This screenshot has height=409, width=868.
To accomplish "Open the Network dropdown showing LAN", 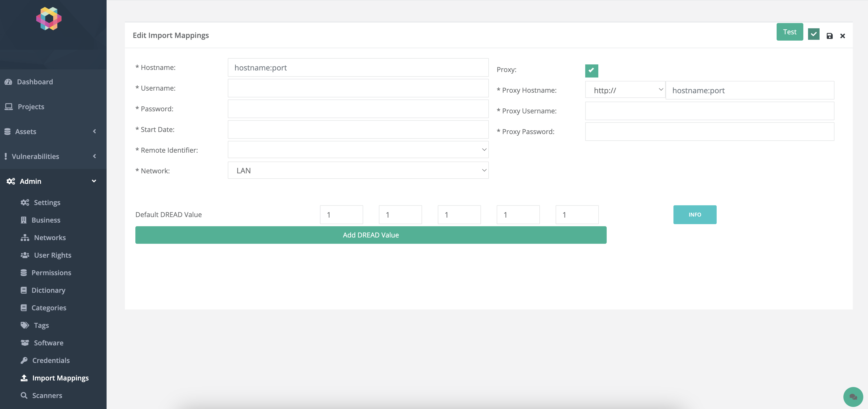I will coord(358,170).
